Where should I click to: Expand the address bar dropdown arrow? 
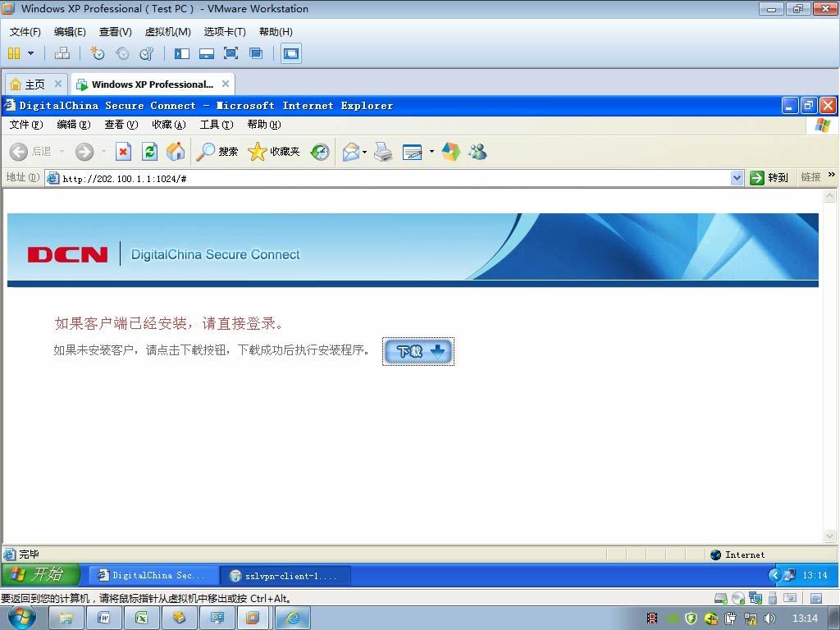coord(737,178)
